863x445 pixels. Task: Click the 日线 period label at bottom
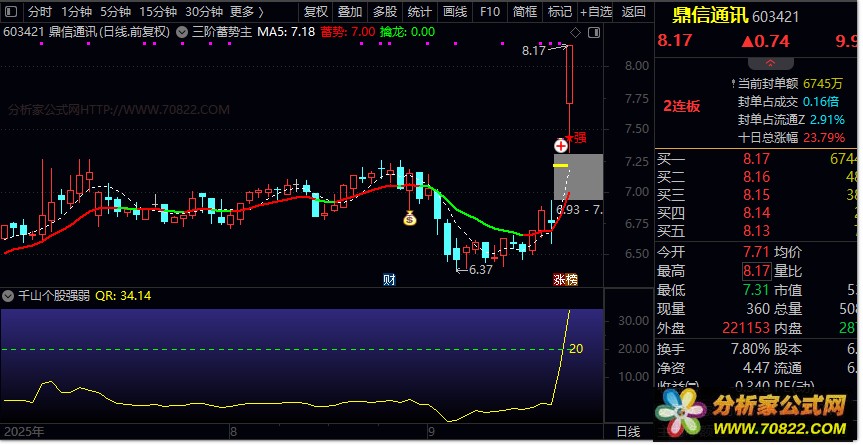[628, 432]
